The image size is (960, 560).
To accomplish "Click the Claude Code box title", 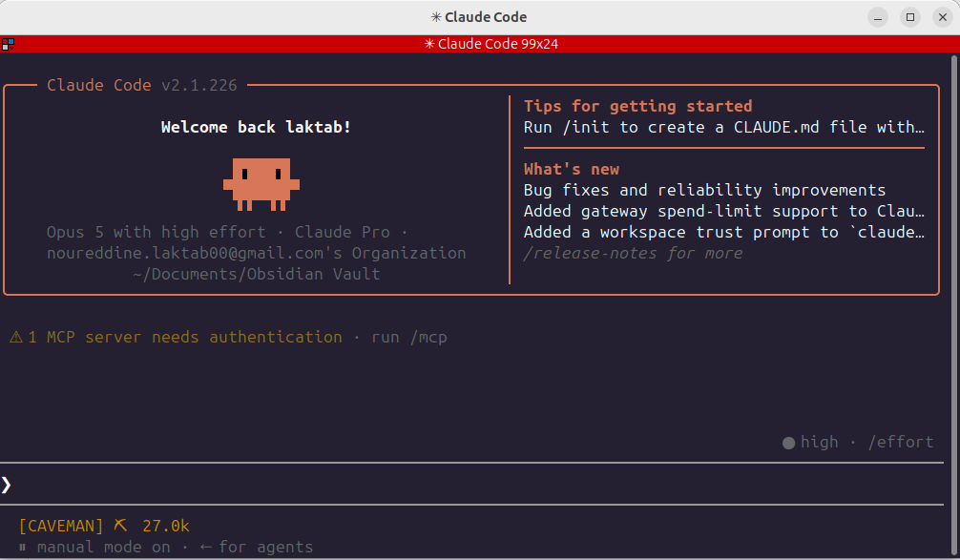I will coord(99,86).
